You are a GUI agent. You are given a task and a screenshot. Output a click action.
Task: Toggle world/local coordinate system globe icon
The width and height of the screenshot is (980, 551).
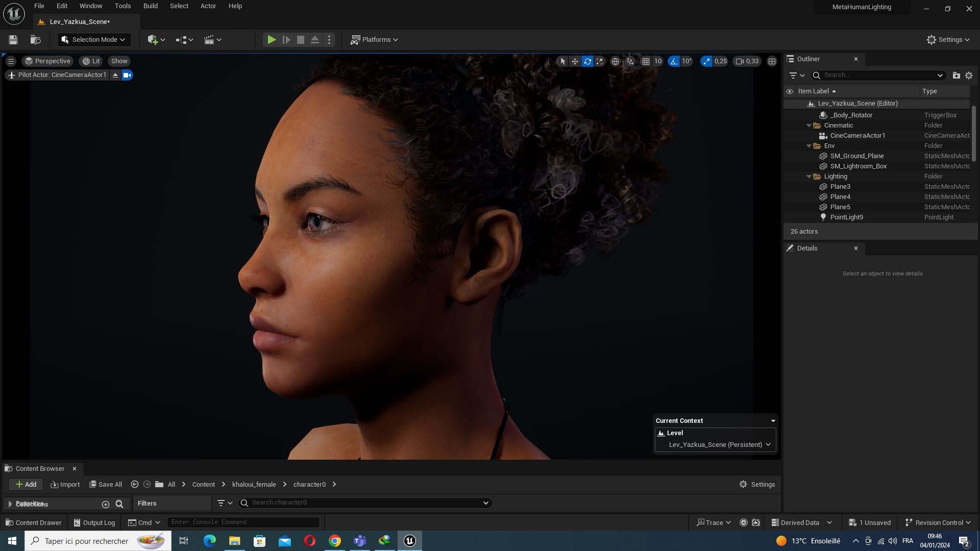tap(616, 61)
